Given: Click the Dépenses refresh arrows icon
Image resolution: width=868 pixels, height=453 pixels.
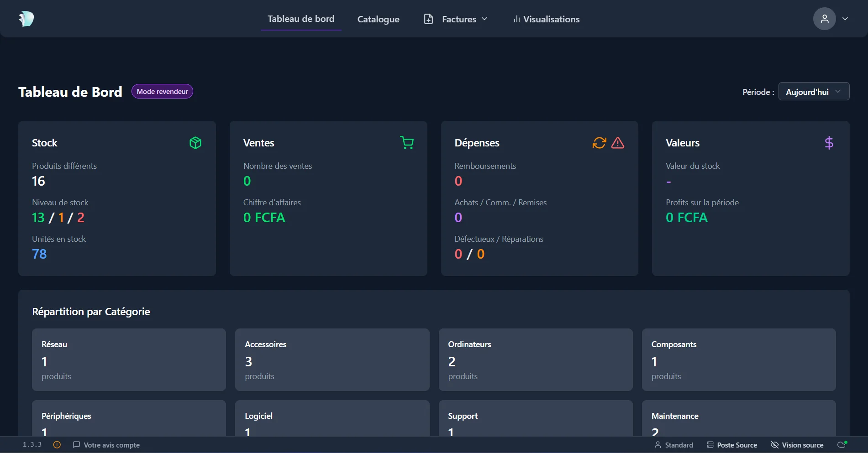Looking at the screenshot, I should point(599,143).
